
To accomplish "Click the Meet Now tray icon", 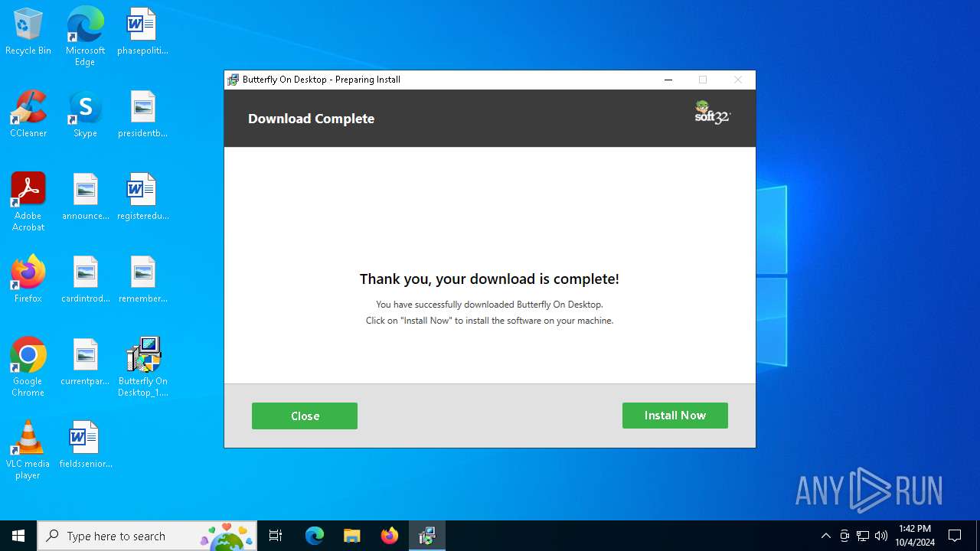I will (844, 536).
